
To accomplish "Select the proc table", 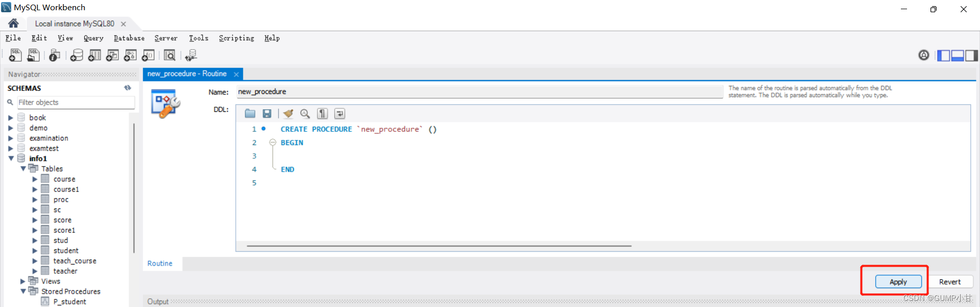I will (61, 199).
